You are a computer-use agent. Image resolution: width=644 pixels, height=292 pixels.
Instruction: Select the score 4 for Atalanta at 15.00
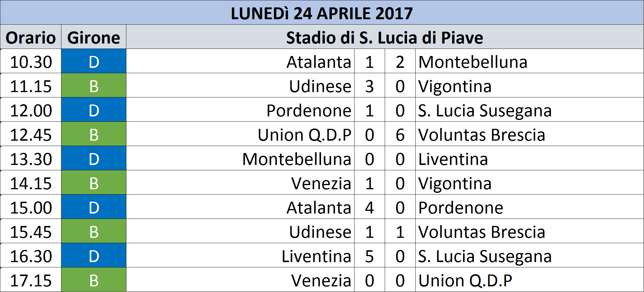(x=370, y=207)
